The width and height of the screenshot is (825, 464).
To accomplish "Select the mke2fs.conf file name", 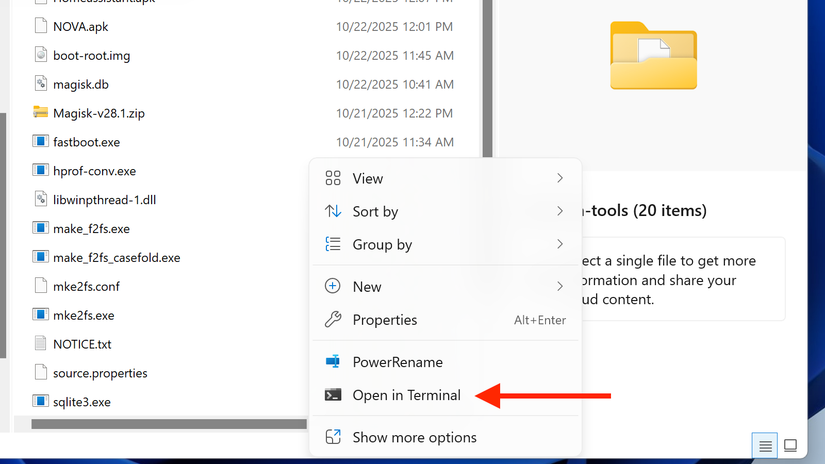I will 86,287.
